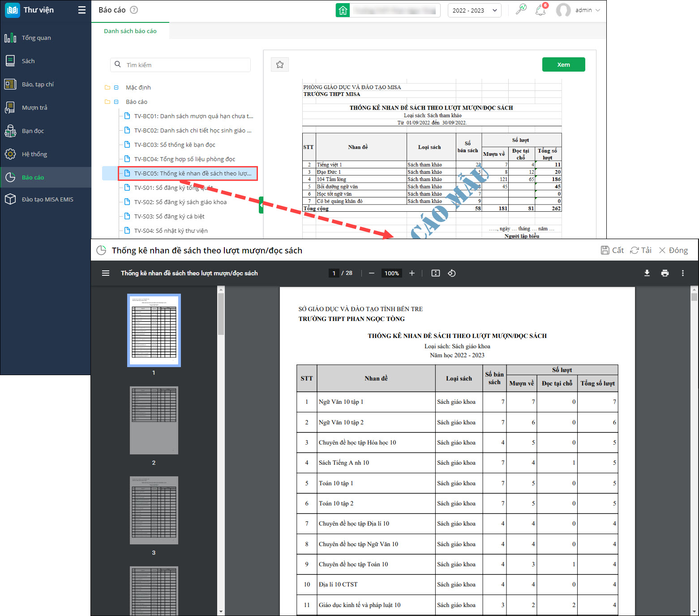Collapse the report list panel handle

coord(261,205)
